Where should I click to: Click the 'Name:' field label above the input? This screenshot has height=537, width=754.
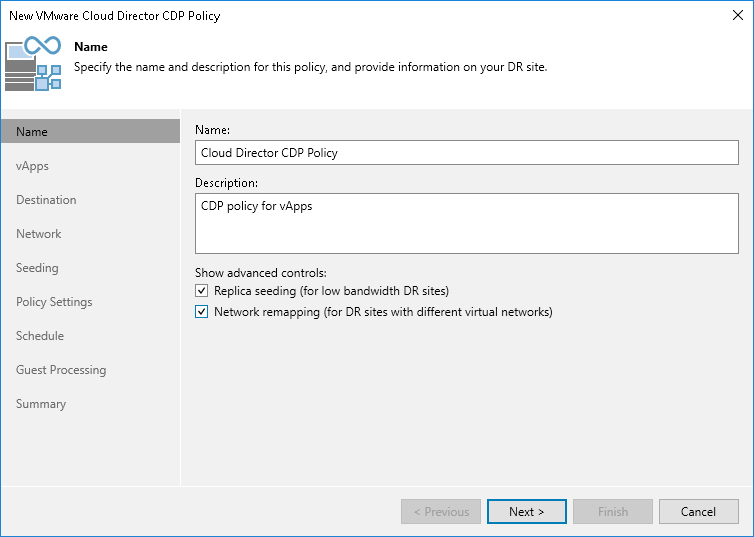coord(213,130)
